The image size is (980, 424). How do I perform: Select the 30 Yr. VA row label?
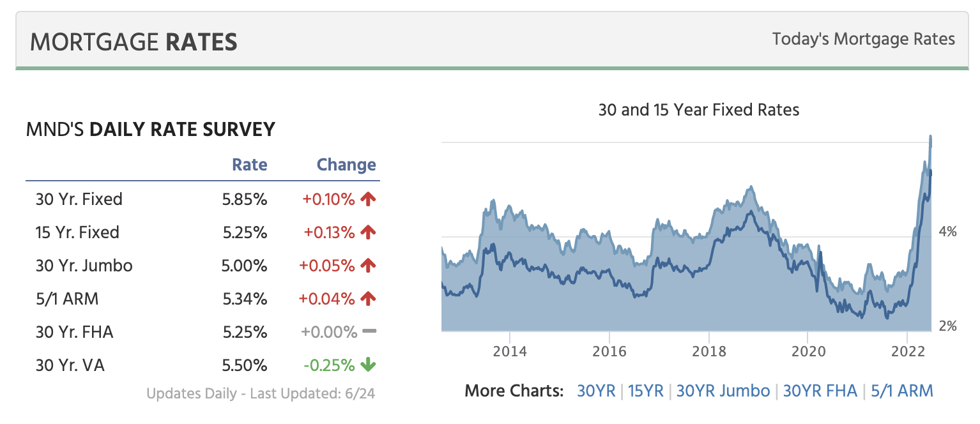pos(70,365)
